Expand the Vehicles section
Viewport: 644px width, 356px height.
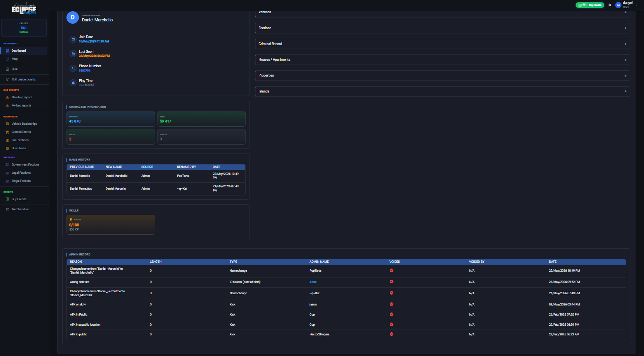coord(442,14)
